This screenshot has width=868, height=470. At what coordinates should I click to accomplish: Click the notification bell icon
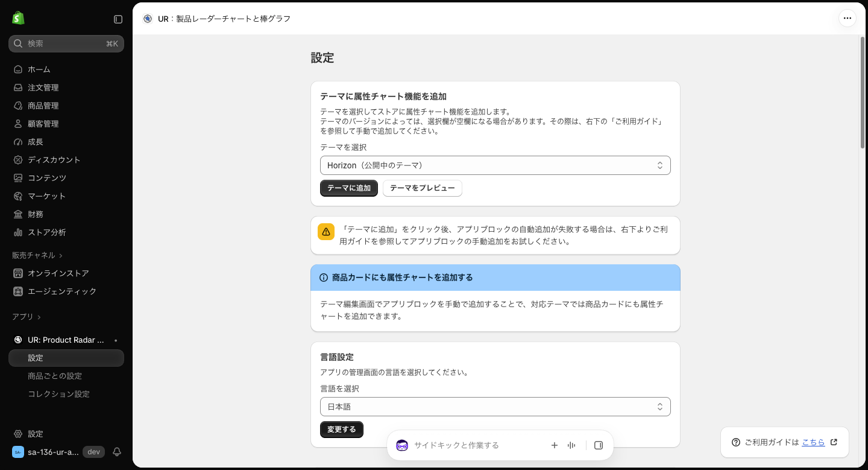[117, 452]
